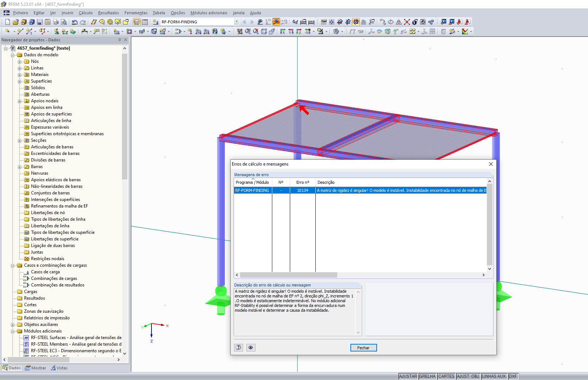Expand the Nós tree node
The image size is (588, 380).
click(x=20, y=61)
